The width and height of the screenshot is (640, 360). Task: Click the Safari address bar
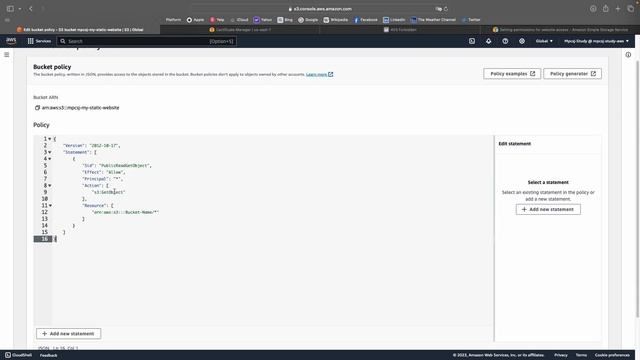point(320,9)
